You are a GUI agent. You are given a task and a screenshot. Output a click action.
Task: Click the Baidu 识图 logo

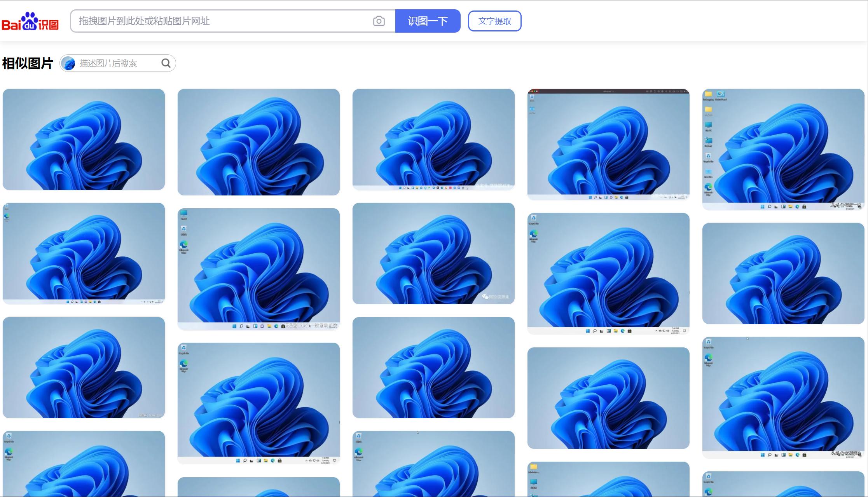click(30, 21)
